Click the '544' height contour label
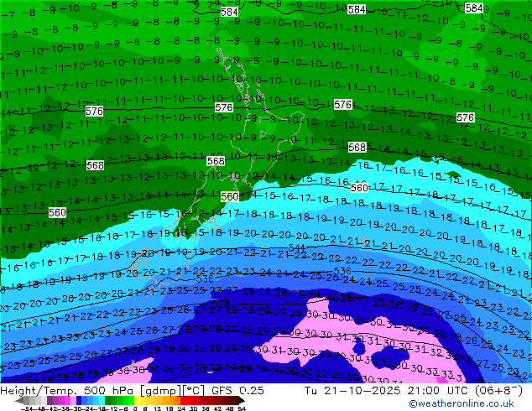This screenshot has width=532, height=411. (297, 248)
